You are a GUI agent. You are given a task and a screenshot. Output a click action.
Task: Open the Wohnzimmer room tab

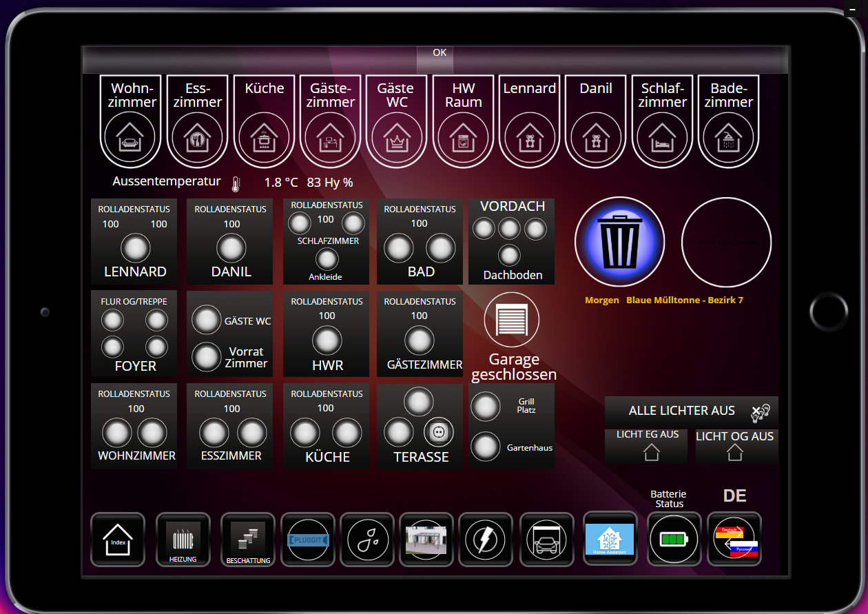[131, 121]
